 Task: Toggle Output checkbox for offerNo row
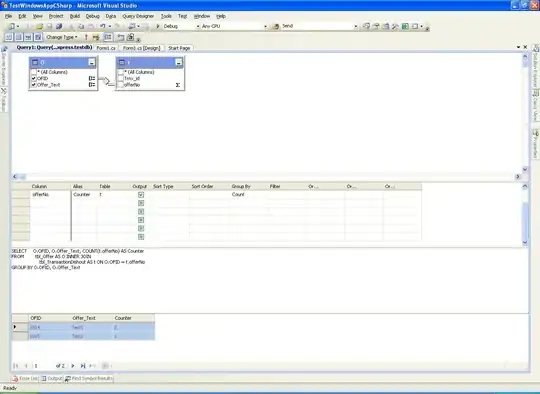[x=141, y=195]
